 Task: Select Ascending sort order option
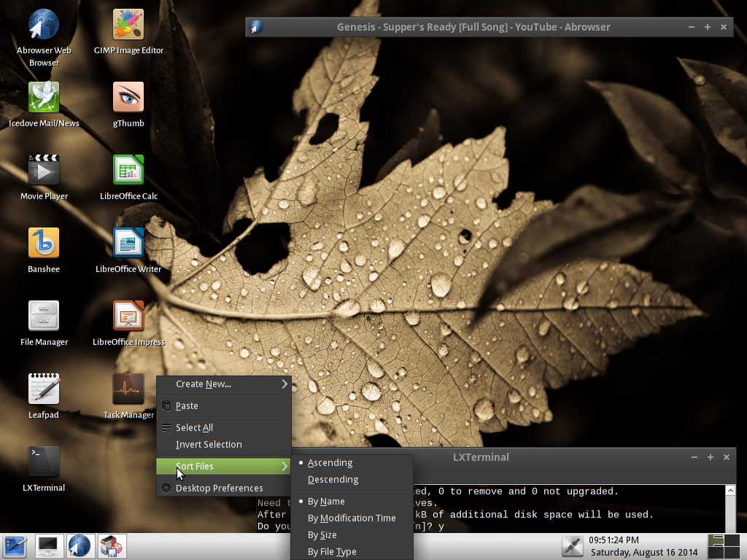[330, 463]
